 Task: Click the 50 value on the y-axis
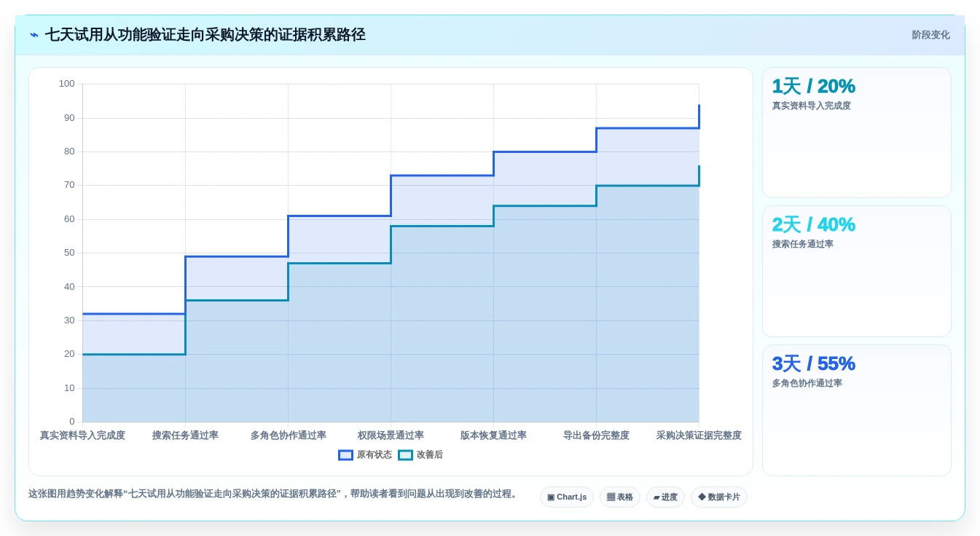tap(69, 253)
